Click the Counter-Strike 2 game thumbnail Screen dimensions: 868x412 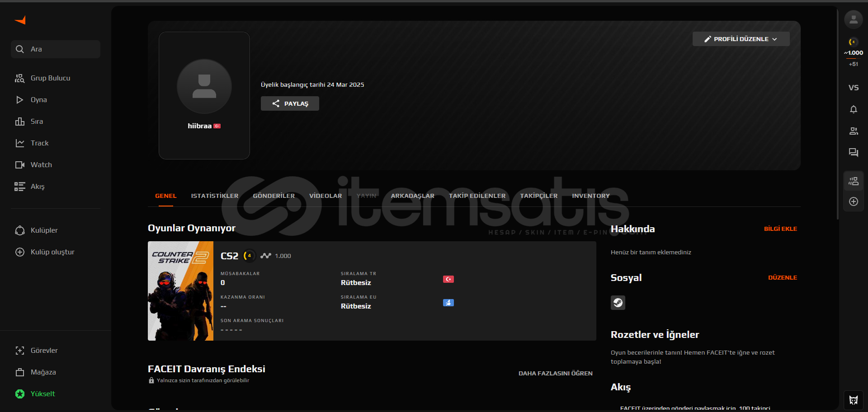180,291
